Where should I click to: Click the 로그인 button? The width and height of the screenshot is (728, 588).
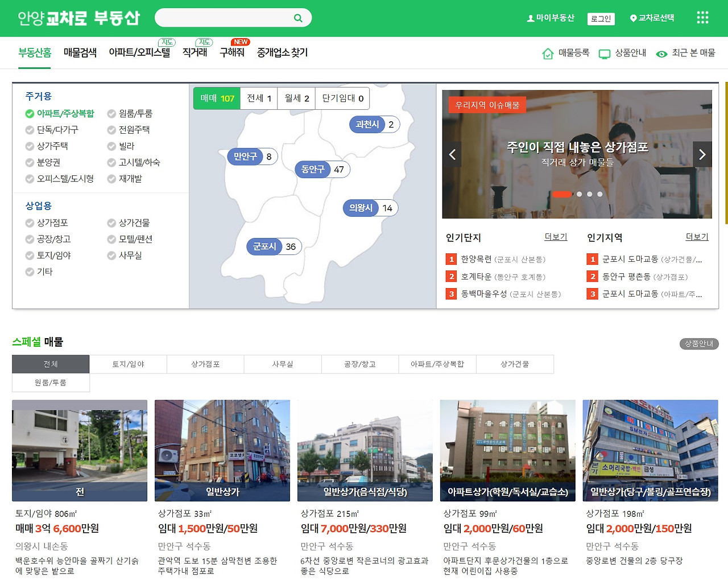(601, 19)
